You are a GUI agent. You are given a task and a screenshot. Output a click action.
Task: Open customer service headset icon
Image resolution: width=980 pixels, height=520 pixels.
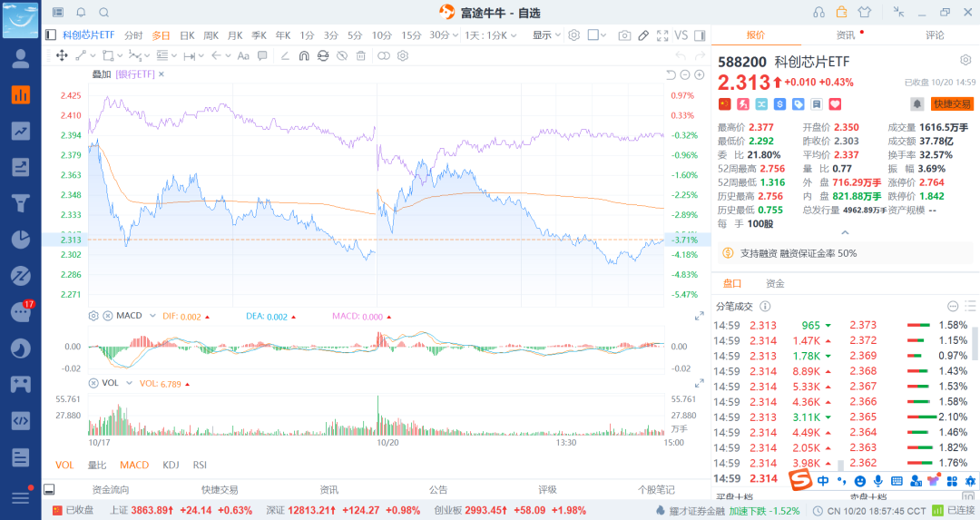coord(818,13)
